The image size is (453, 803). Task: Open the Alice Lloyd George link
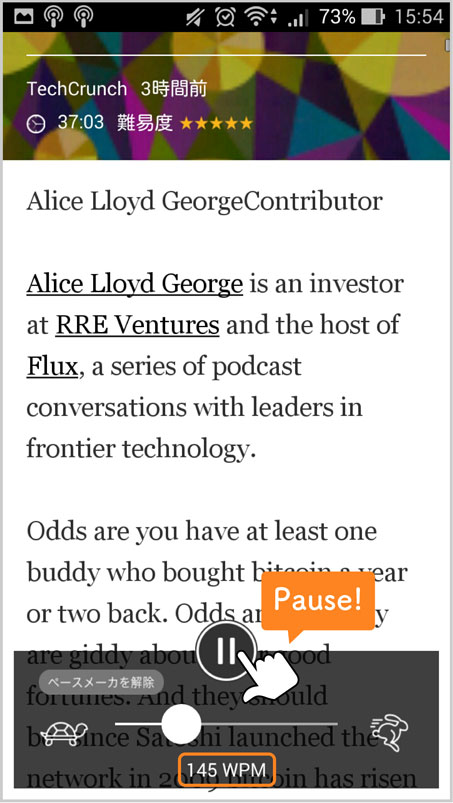pos(135,283)
